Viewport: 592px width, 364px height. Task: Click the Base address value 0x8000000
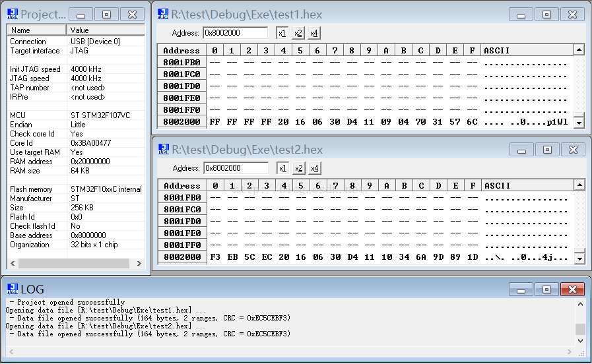point(88,235)
